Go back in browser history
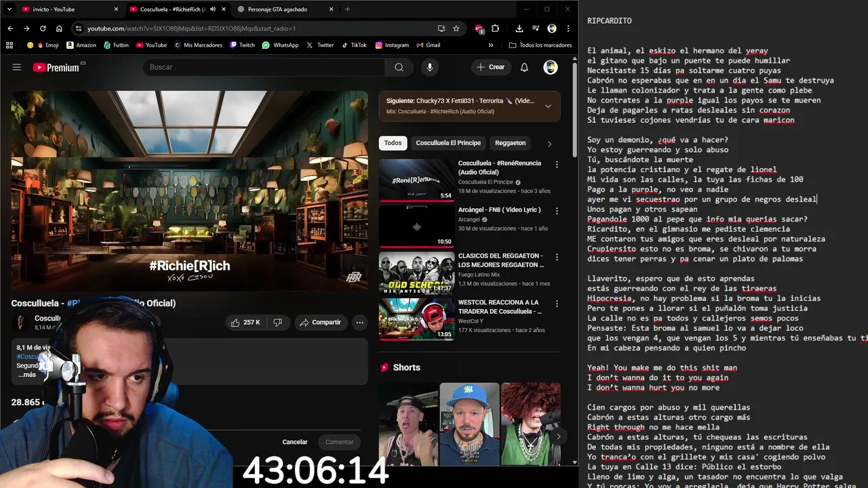Image resolution: width=868 pixels, height=488 pixels. coord(10,28)
